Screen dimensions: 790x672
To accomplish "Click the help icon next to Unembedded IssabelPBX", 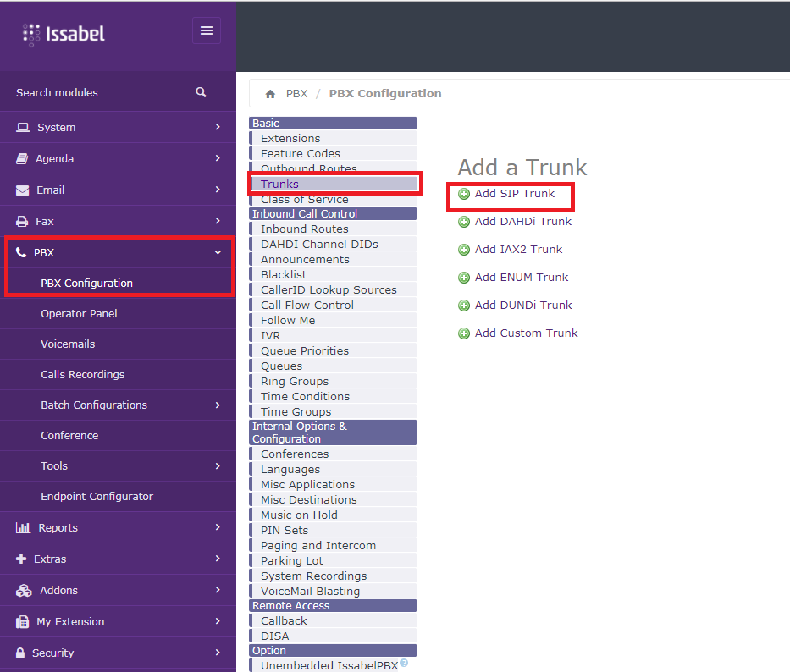I will click(x=404, y=664).
